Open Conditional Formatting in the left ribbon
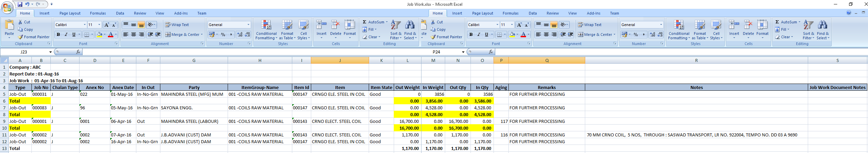Image resolution: width=868 pixels, height=153 pixels. pyautogui.click(x=267, y=30)
